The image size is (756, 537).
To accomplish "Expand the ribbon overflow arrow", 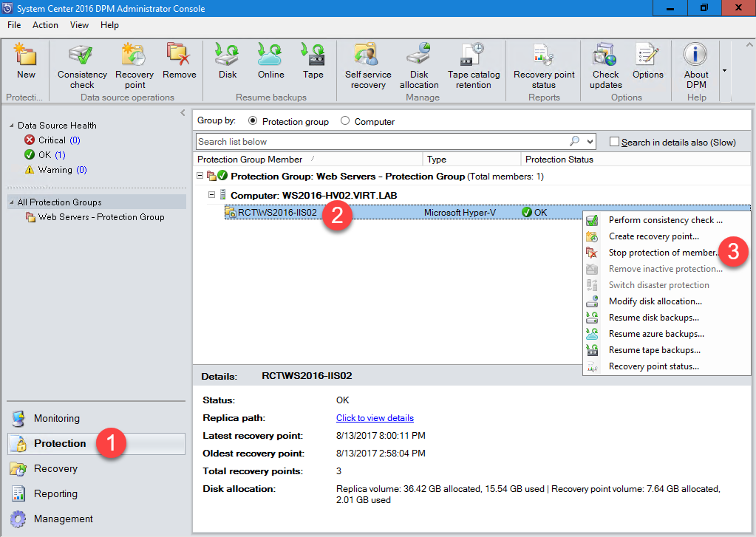I will point(724,71).
